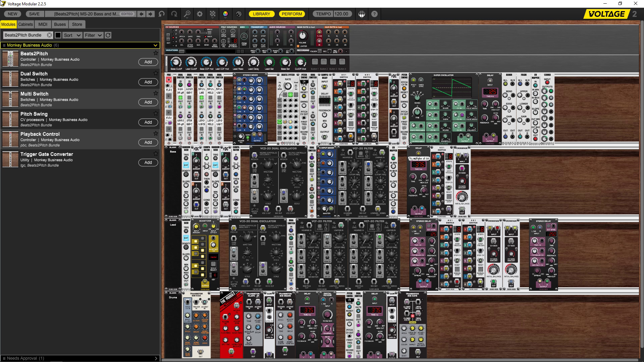644x362 pixels.
Task: Add the Beats2Pitch module
Action: (x=148, y=62)
